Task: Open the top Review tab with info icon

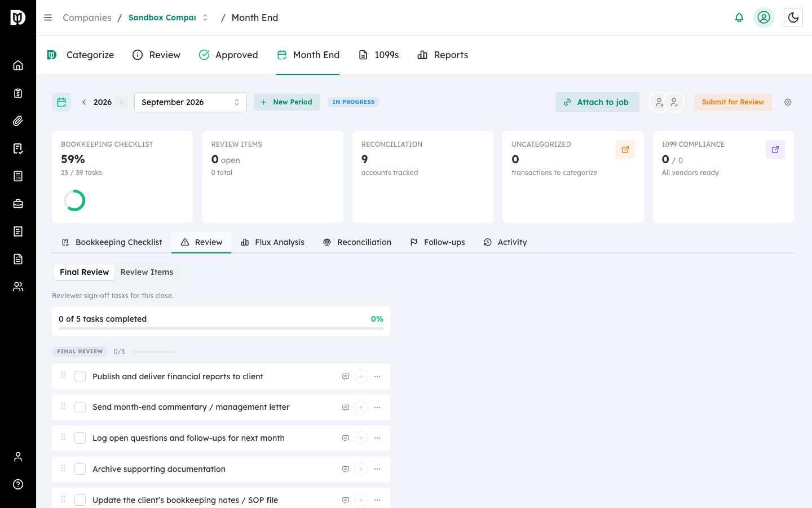Action: tap(156, 55)
